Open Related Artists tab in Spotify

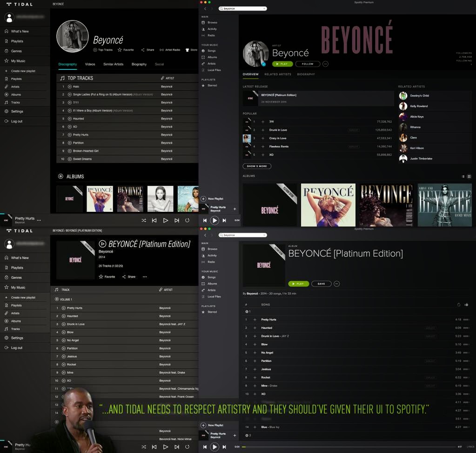tap(278, 74)
